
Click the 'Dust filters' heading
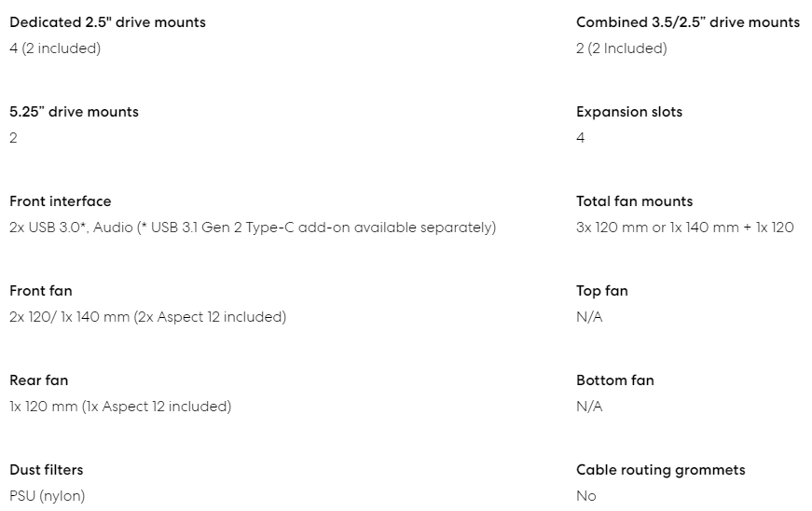click(x=47, y=470)
